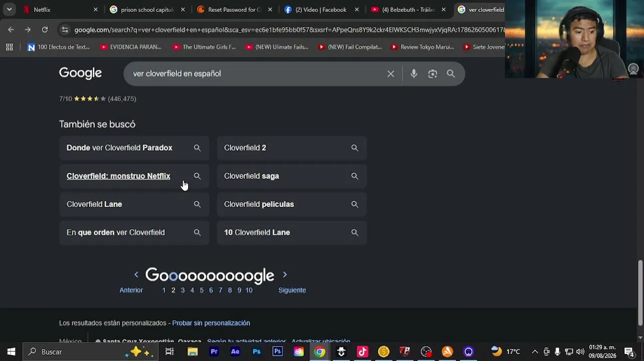The width and height of the screenshot is (644, 361).
Task: Reload the current Google results page
Action: [x=45, y=30]
